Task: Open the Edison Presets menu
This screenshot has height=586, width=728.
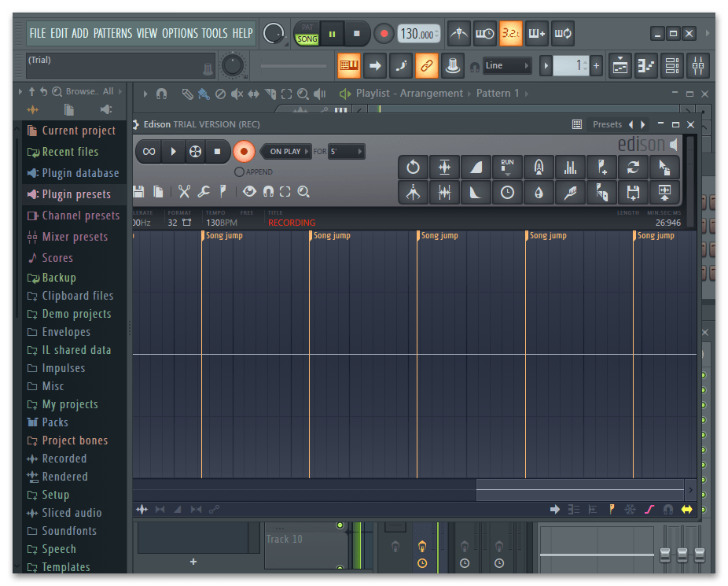Action: pos(607,124)
